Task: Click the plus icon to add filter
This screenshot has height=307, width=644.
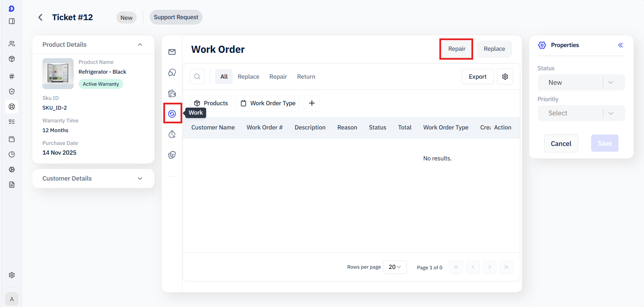Action: coord(312,103)
